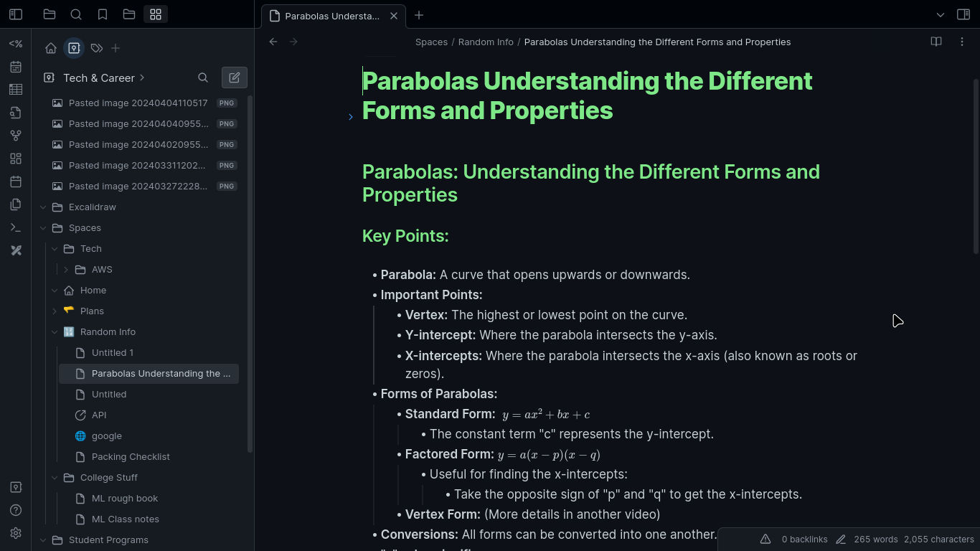Click the crossed tools ribbon icon
Image resolution: width=980 pixels, height=551 pixels.
(x=16, y=250)
